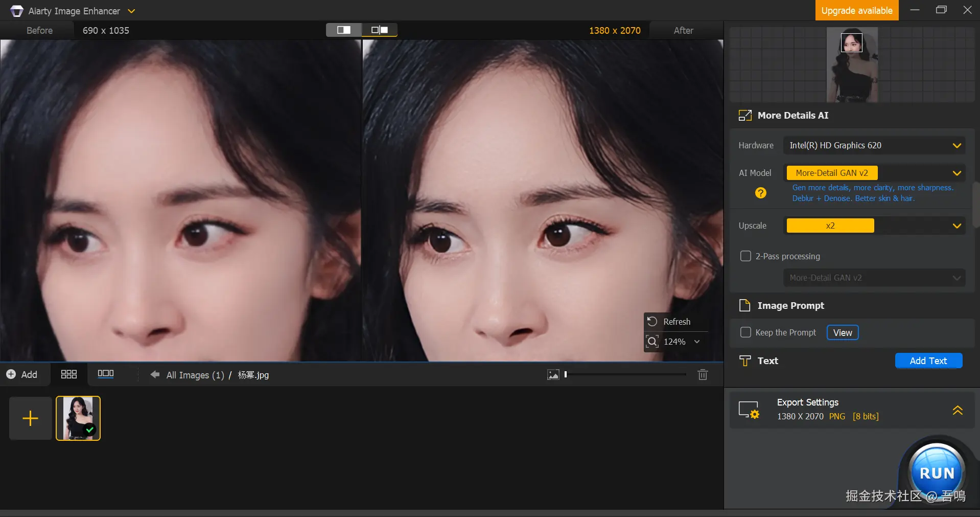Click the Refresh preview button

675,322
